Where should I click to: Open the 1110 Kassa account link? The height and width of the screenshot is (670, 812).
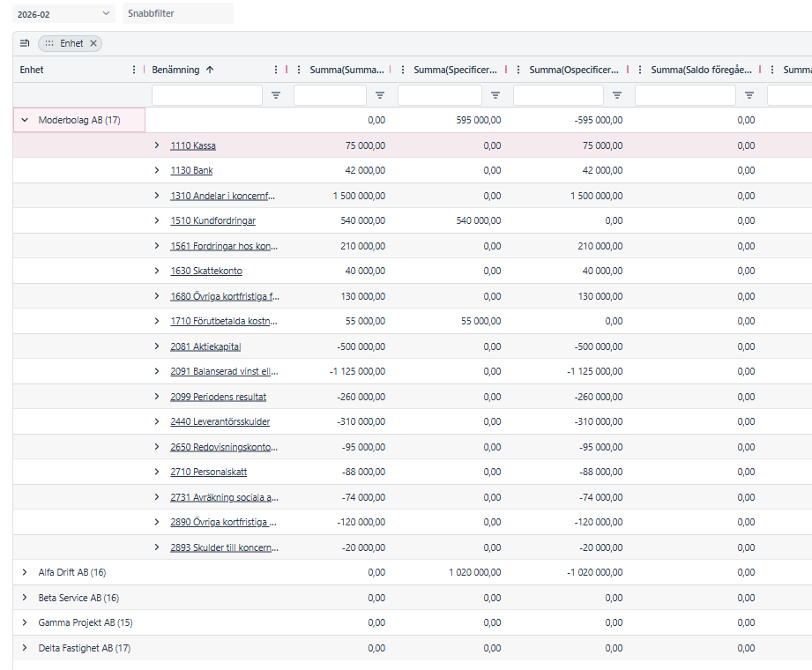[193, 145]
